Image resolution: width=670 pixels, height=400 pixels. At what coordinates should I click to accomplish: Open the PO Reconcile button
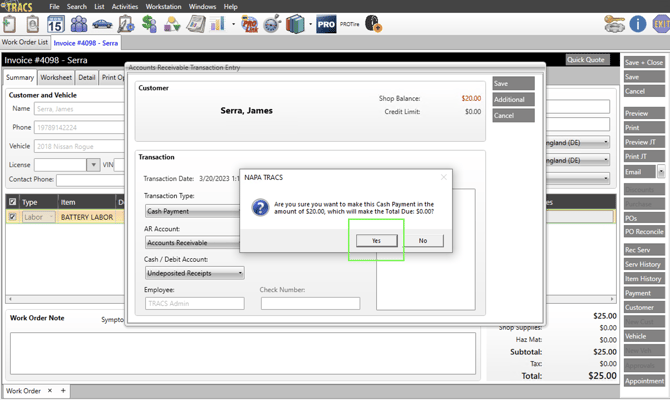644,232
